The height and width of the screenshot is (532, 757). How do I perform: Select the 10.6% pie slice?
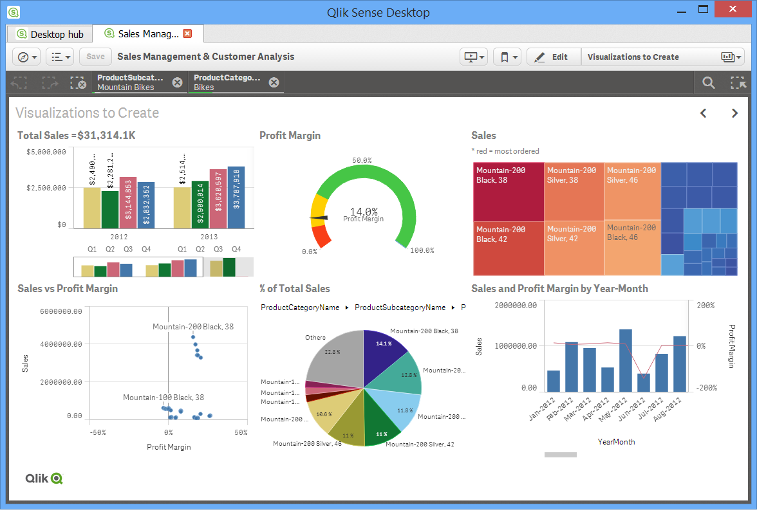[328, 410]
